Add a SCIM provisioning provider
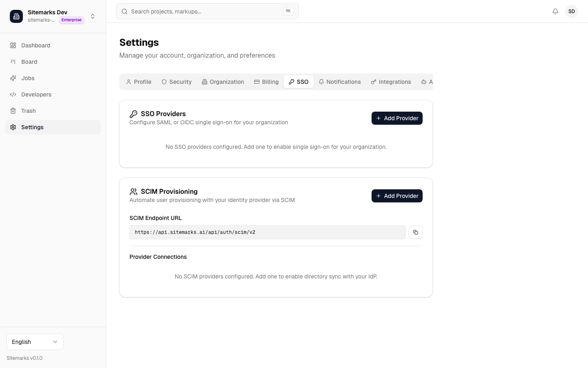588x368 pixels. pyautogui.click(x=397, y=196)
